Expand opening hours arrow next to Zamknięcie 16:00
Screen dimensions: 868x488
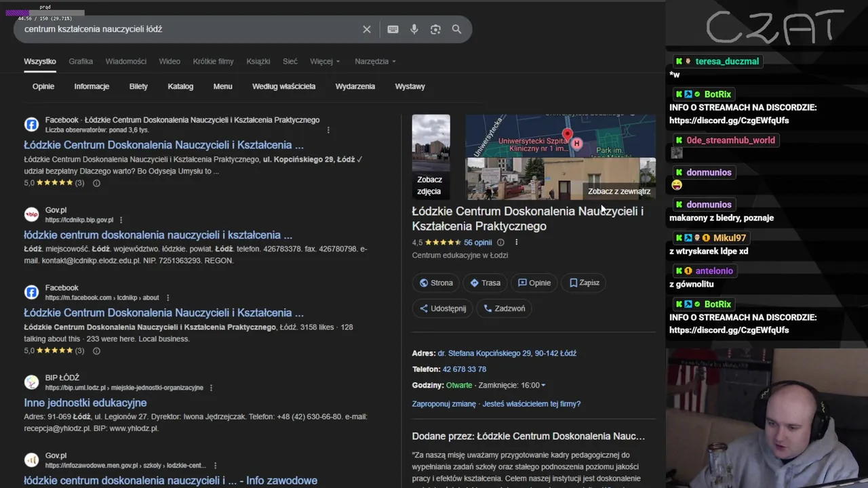(x=542, y=385)
